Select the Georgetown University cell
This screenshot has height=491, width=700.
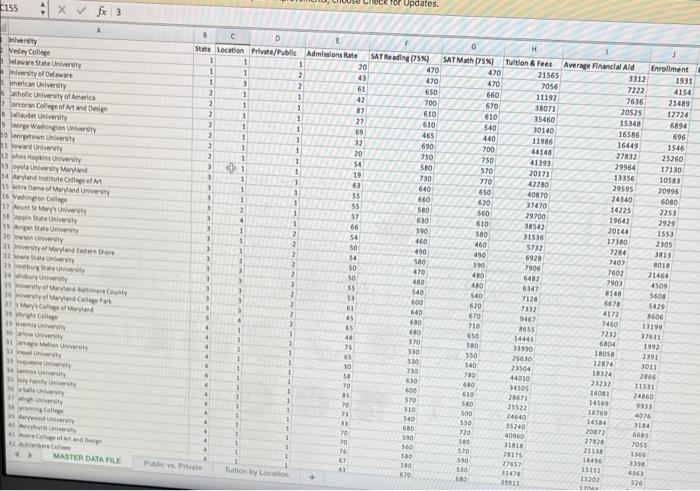(43, 138)
